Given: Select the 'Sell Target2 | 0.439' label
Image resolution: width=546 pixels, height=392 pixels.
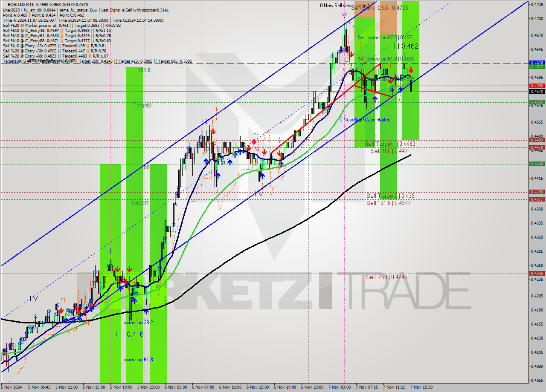Looking at the screenshot, I should (x=390, y=196).
